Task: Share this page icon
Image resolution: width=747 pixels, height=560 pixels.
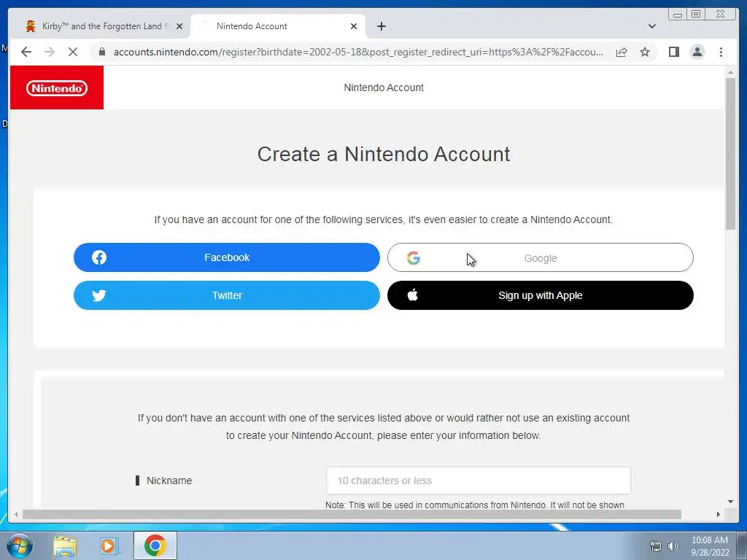Action: coord(622,52)
